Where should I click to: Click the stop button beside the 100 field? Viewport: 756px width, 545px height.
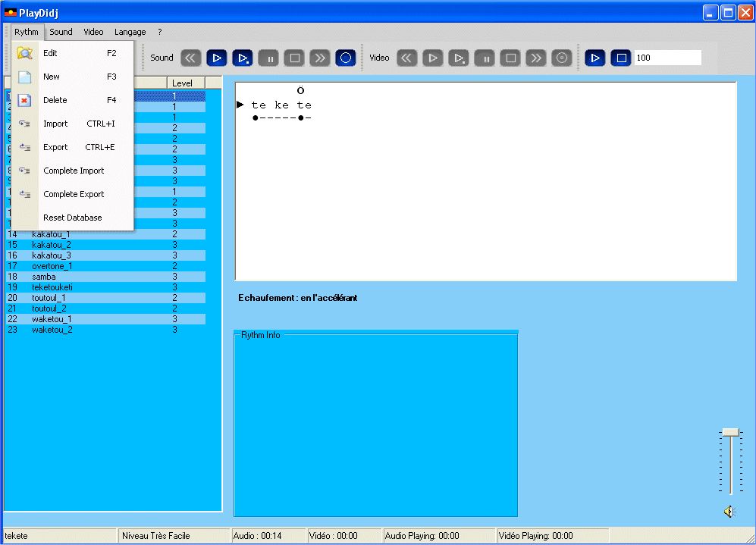[x=621, y=58]
